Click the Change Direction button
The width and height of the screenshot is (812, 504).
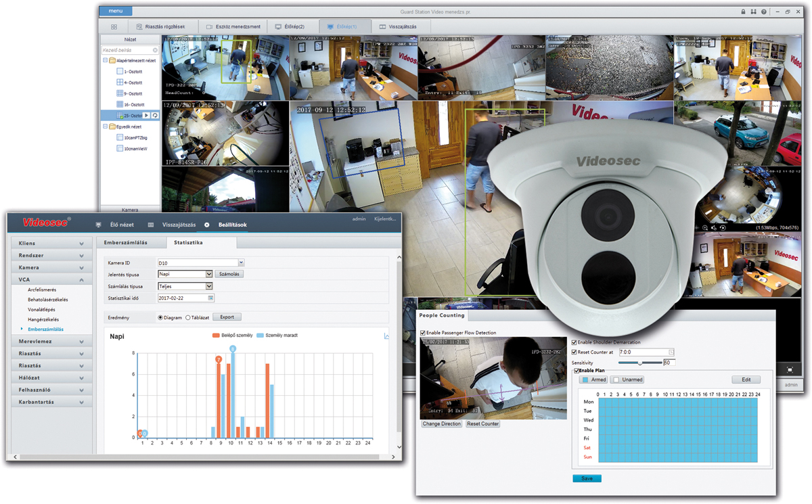[442, 424]
